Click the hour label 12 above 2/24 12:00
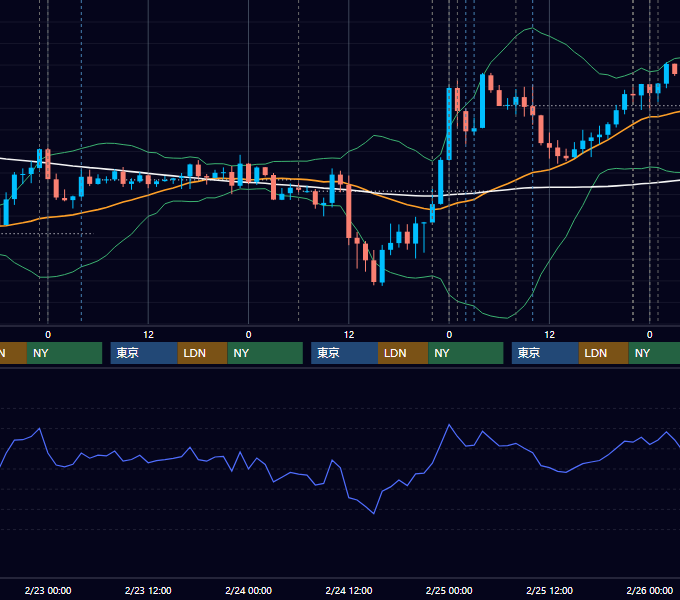 pyautogui.click(x=349, y=335)
